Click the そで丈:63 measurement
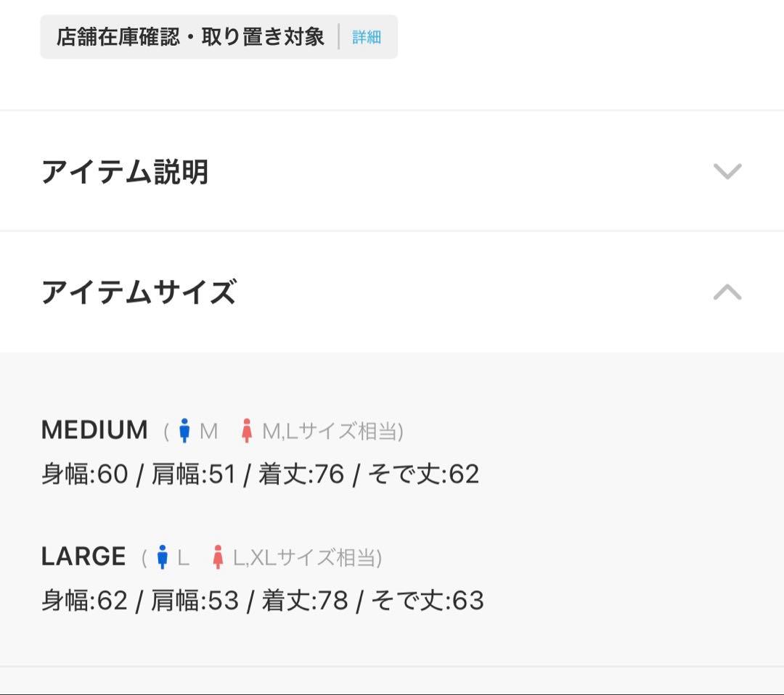 pyautogui.click(x=428, y=601)
